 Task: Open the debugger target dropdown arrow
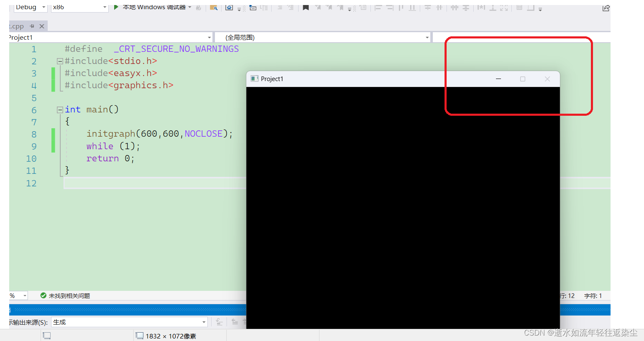click(190, 7)
